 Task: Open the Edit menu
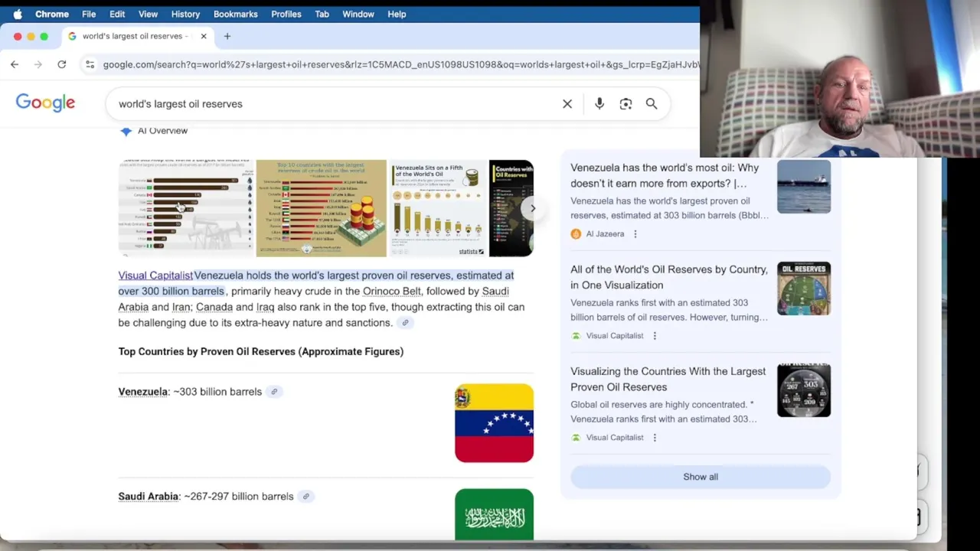click(117, 14)
